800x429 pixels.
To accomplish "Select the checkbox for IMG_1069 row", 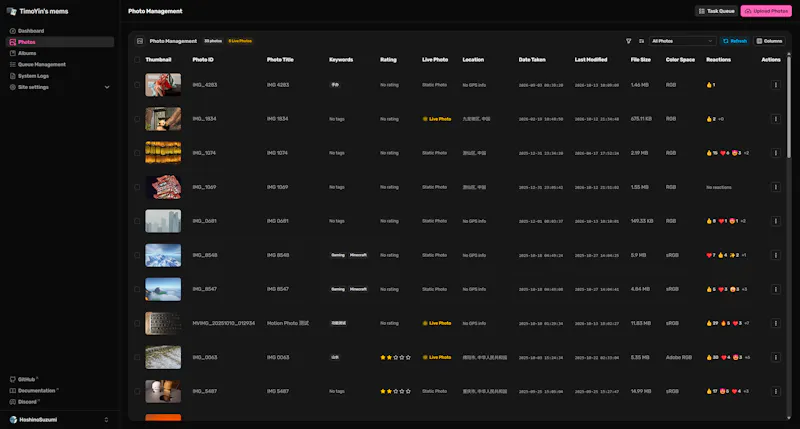I will pyautogui.click(x=137, y=187).
